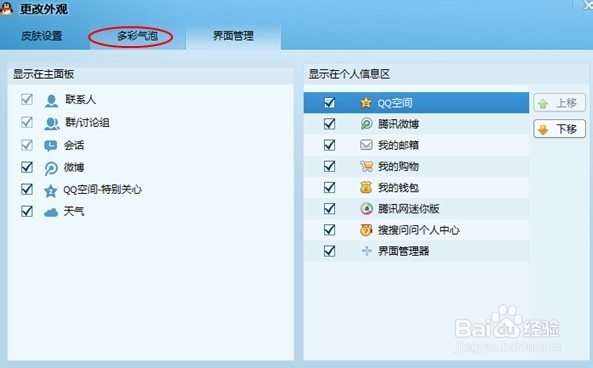Click the 微博 icon in main panel list
This screenshot has width=593, height=368.
click(51, 168)
